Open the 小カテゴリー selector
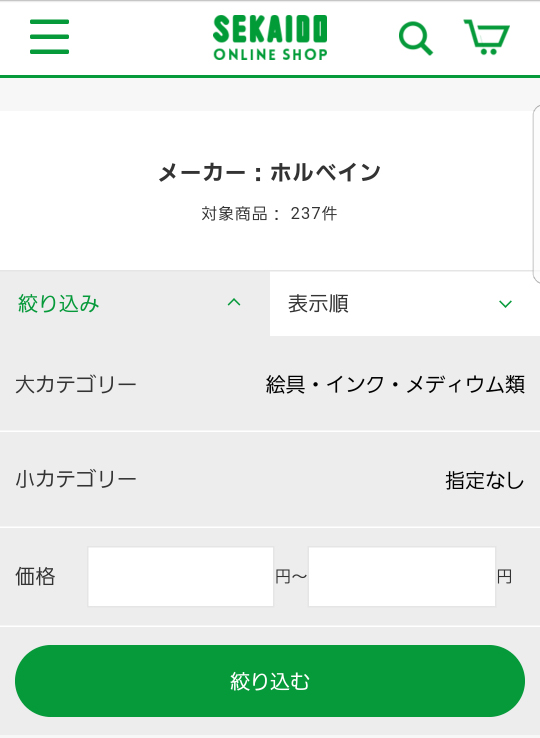This screenshot has height=738, width=540. 270,480
